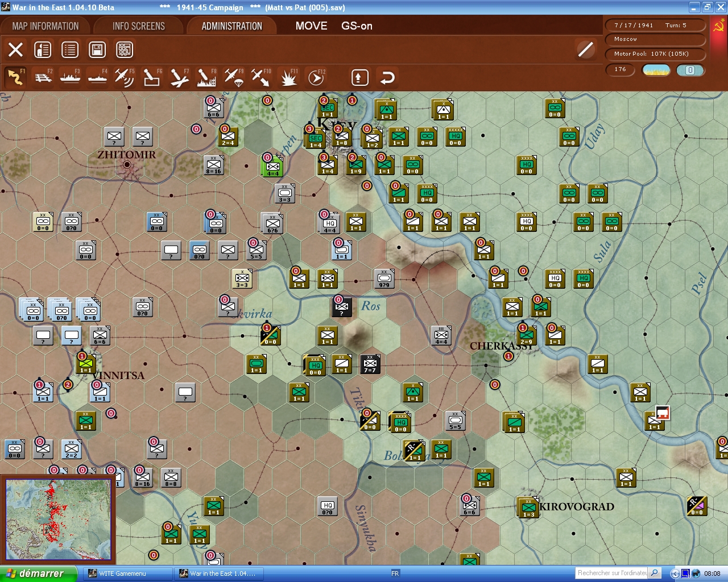Click the magnifier search icon in the taskbar
This screenshot has height=582, width=728.
(655, 573)
